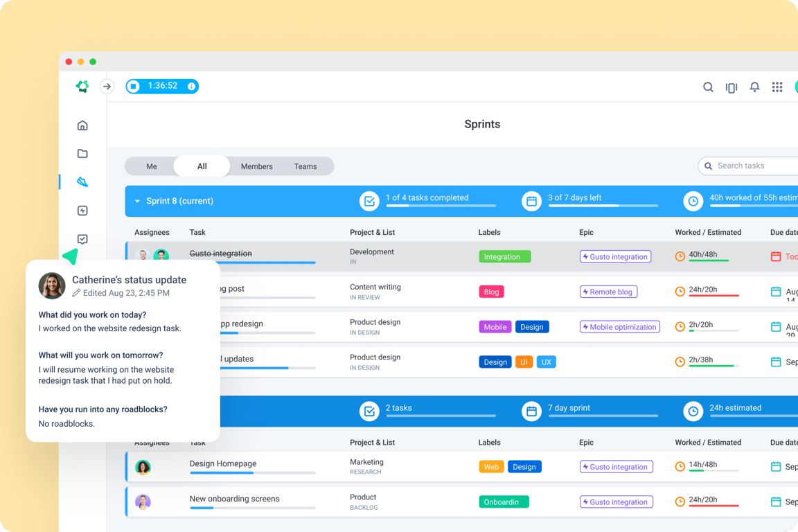Select the Projects folder icon in sidebar
Viewport: 798px width, 532px height.
pos(82,154)
